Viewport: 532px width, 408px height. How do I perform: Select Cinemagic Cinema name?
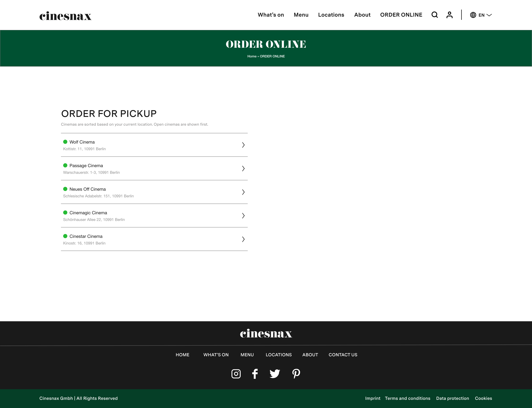pyautogui.click(x=88, y=213)
